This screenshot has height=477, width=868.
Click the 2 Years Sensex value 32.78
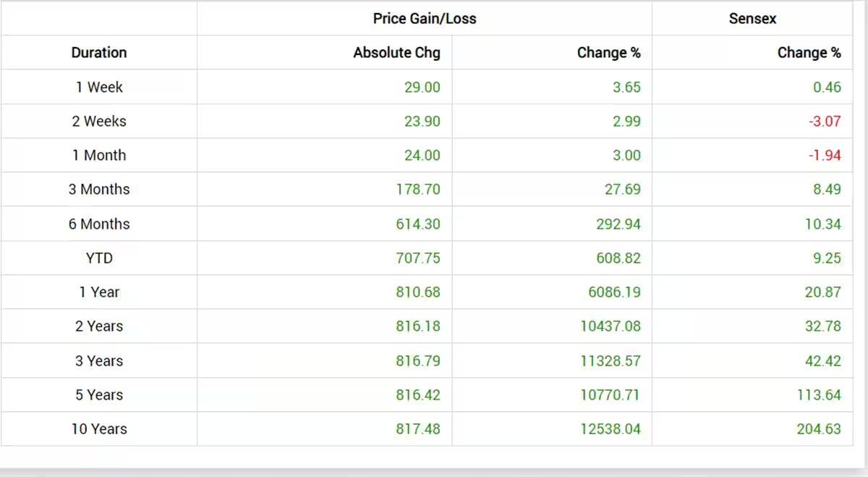pyautogui.click(x=823, y=326)
